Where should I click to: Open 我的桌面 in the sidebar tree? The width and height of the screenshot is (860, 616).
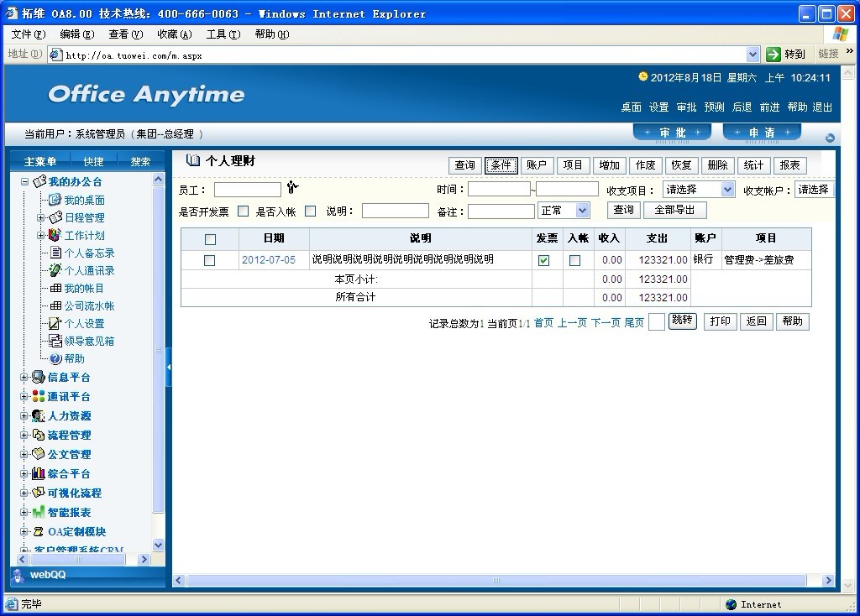84,200
